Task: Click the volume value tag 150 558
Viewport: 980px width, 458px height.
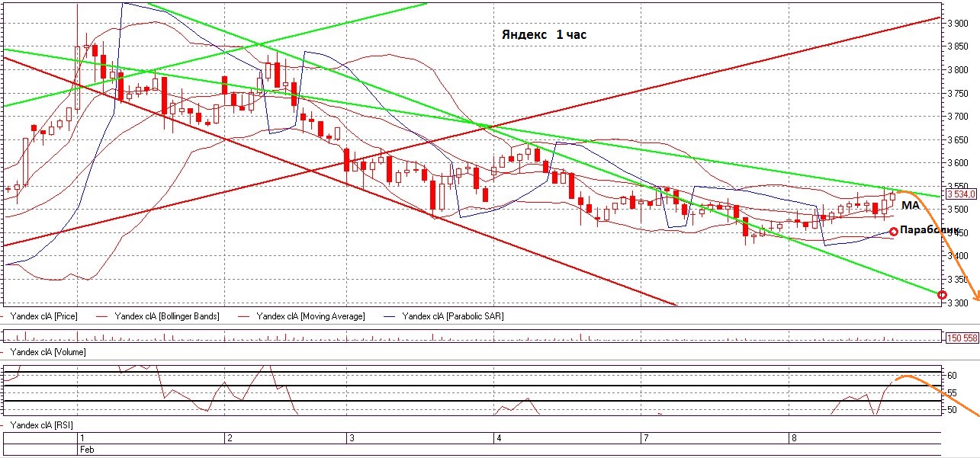Action: (962, 338)
